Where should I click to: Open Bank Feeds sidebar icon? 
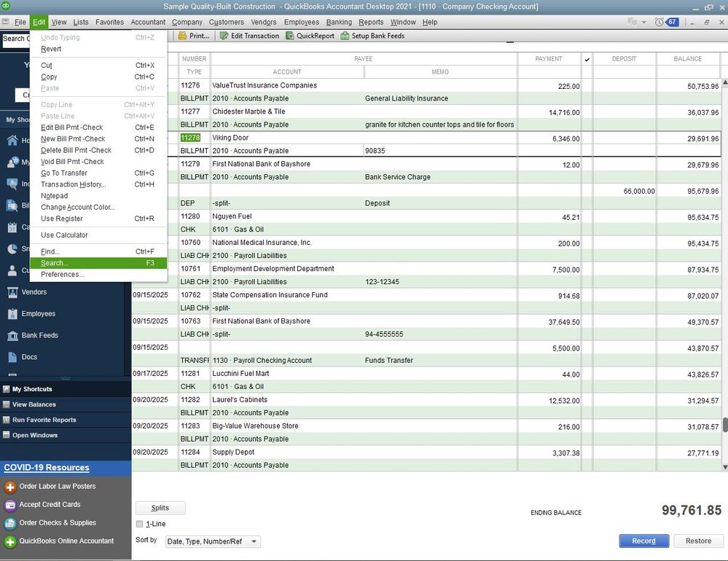(x=12, y=335)
